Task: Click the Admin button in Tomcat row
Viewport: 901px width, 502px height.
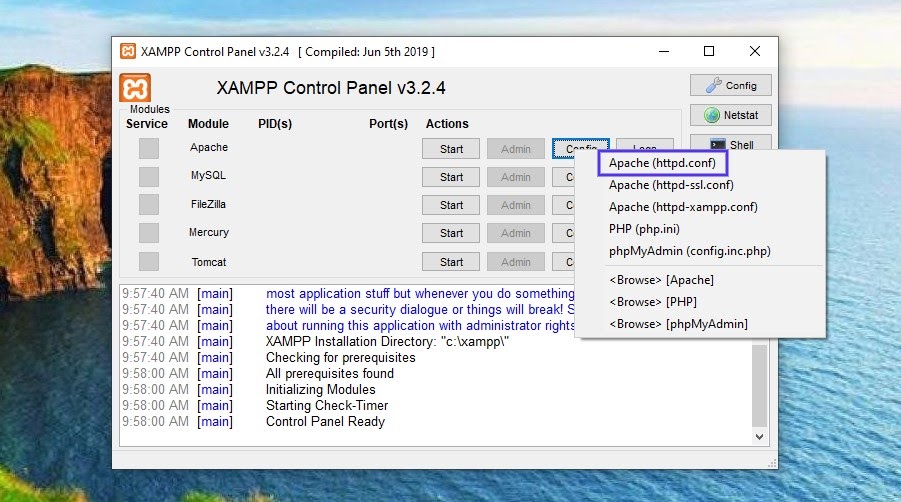Action: [x=515, y=262]
